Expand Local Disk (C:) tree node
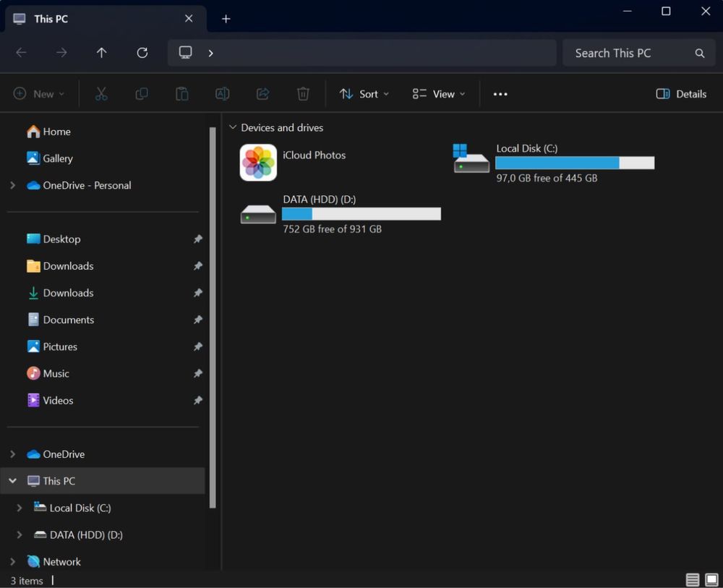Screen dimensions: 723x588 pyautogui.click(x=20, y=508)
